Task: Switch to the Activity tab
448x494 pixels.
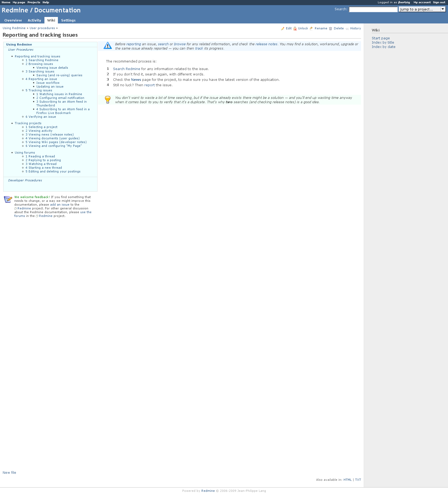Action: [x=34, y=20]
